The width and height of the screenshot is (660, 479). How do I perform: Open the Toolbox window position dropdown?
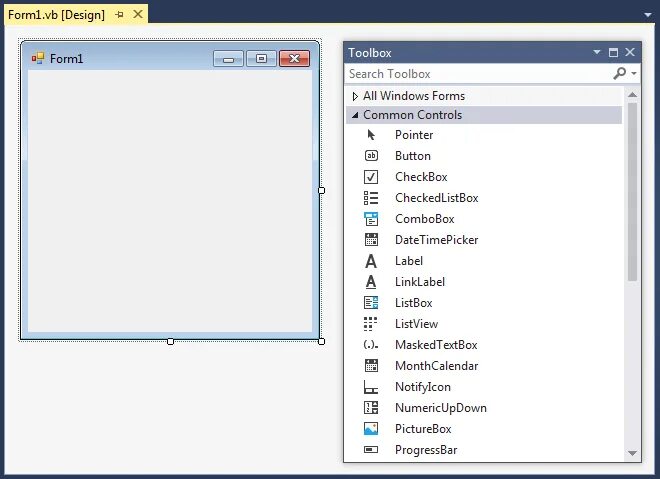click(x=596, y=52)
